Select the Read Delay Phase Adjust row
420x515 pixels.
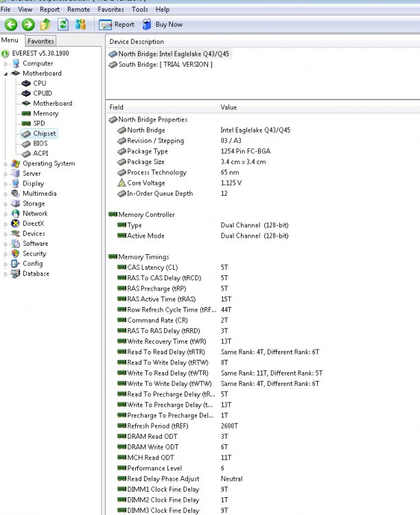coord(263,479)
